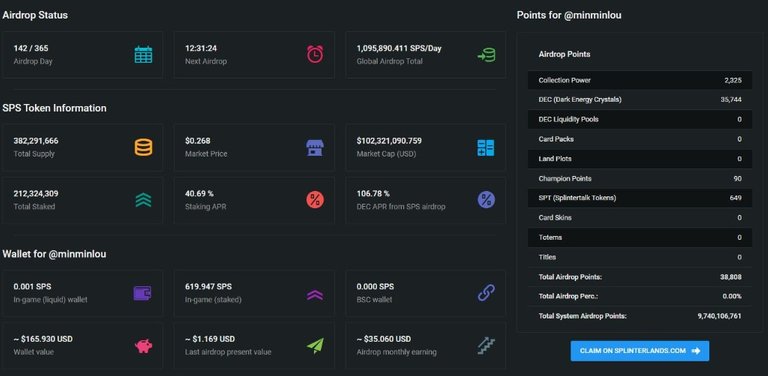Select the Collection Power row
This screenshot has height=376, width=768.
coord(640,80)
